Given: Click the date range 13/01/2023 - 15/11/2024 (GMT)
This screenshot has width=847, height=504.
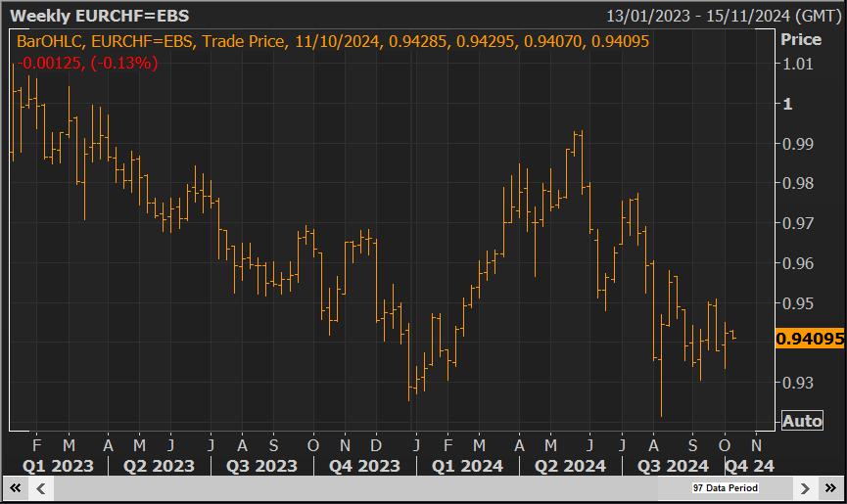Looking at the screenshot, I should click(724, 16).
